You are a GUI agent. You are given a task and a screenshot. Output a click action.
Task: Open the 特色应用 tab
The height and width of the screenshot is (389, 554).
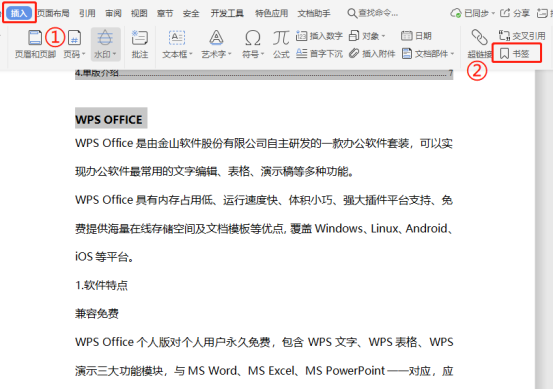[x=271, y=13]
